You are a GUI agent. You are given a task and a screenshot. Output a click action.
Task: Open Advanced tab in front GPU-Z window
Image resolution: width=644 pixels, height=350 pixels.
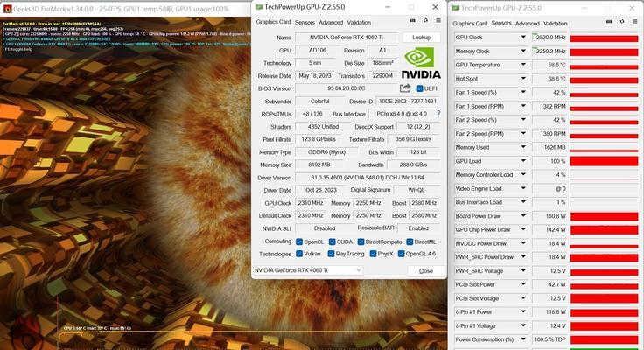coord(331,22)
